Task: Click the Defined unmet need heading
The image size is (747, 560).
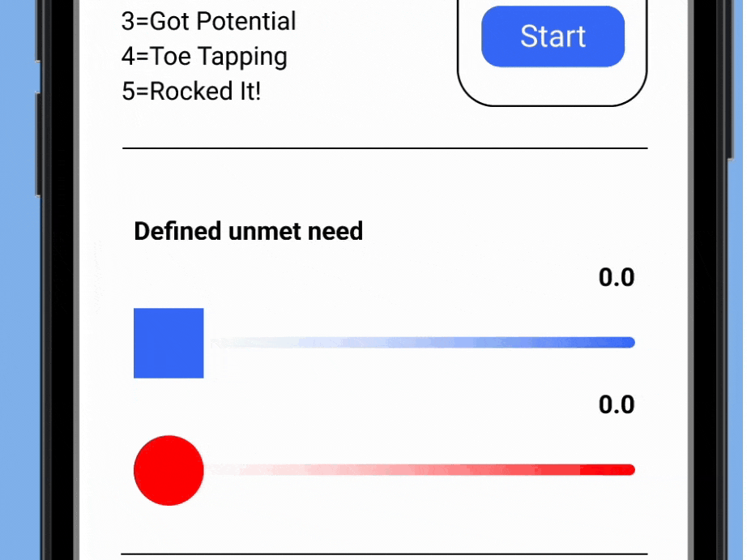Action: (248, 231)
